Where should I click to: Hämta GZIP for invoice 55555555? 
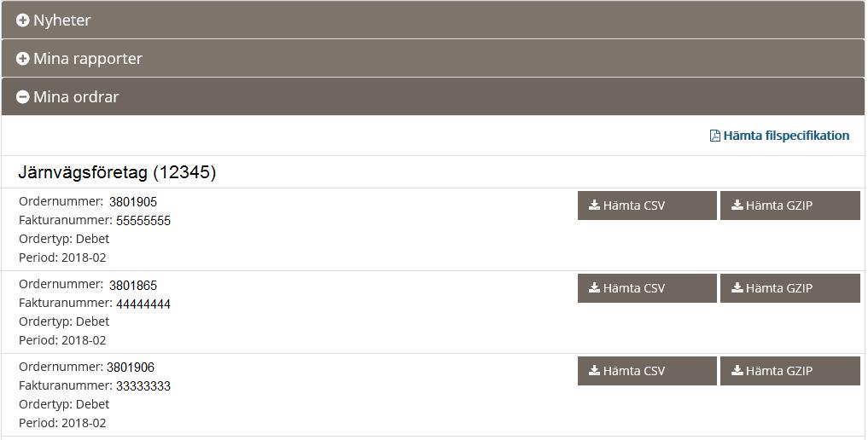click(x=790, y=206)
